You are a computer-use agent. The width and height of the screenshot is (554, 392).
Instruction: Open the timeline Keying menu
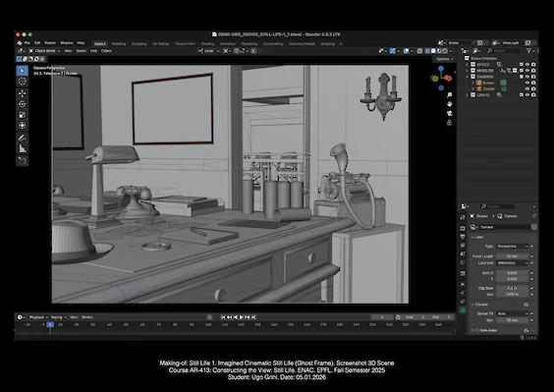tap(58, 317)
